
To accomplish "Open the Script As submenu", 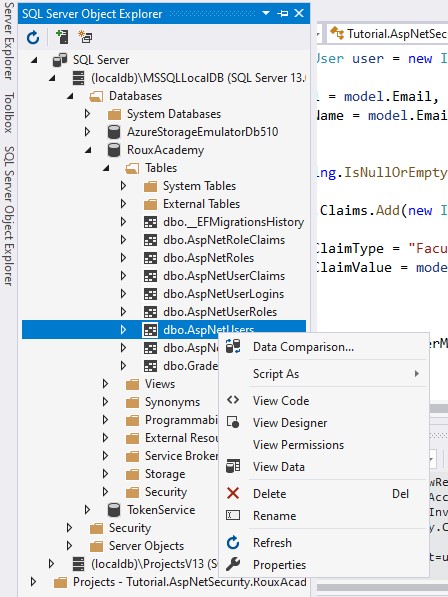I will click(x=324, y=374).
